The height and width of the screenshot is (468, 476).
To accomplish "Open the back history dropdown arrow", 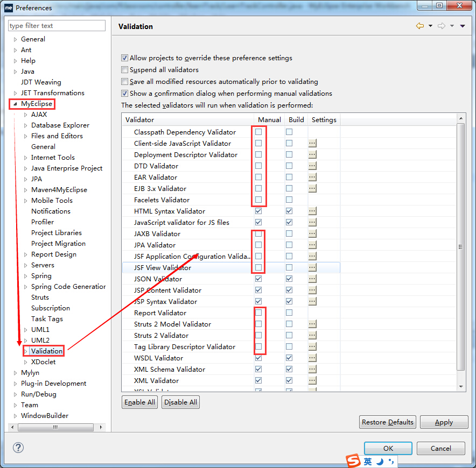I will click(x=430, y=26).
